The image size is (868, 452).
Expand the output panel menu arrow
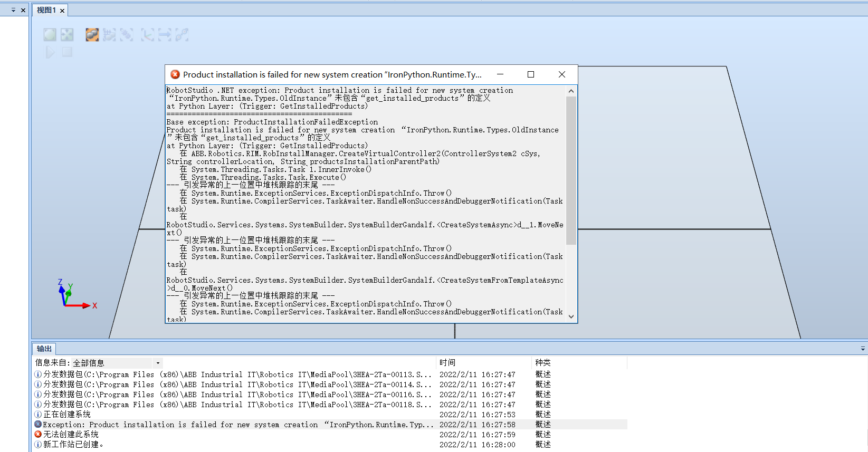863,349
